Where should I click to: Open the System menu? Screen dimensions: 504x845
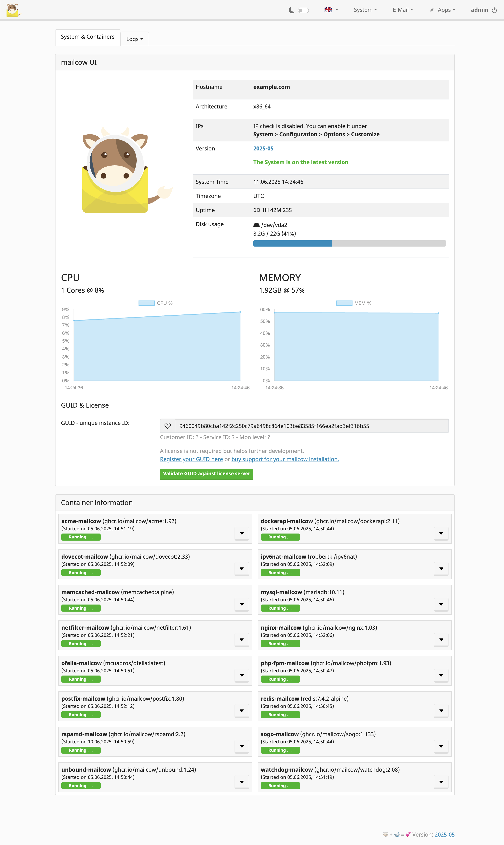365,10
